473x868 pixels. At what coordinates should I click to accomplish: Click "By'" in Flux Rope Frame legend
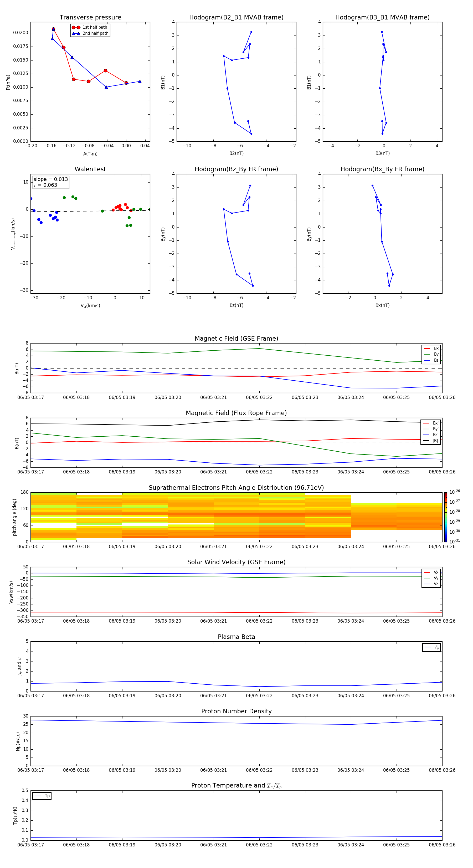[x=431, y=429]
